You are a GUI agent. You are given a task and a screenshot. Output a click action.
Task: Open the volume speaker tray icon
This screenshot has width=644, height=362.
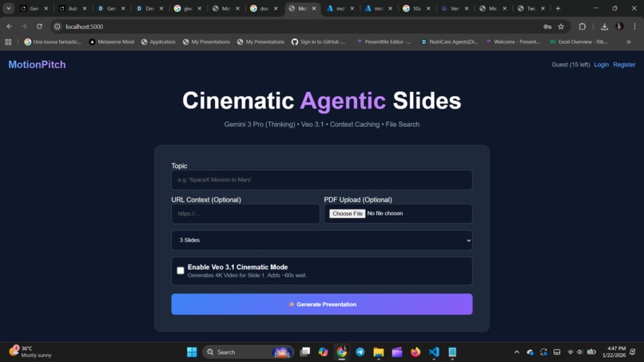click(580, 352)
